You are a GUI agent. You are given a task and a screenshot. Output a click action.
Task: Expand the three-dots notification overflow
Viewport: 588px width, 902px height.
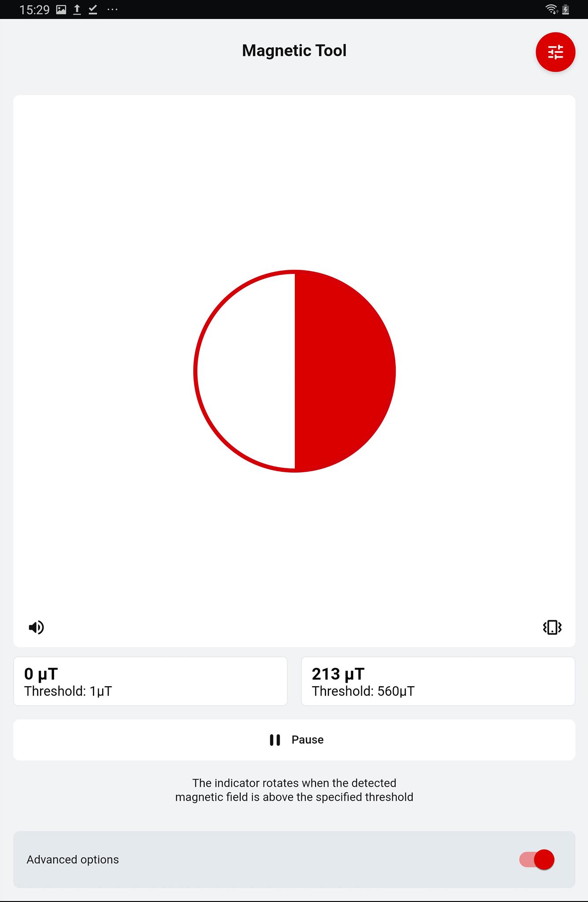pos(113,10)
